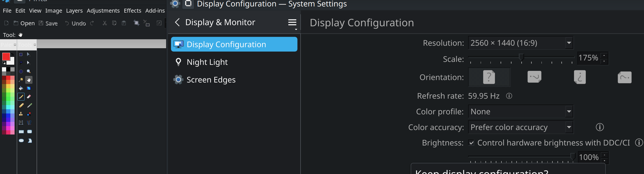Open the Image menu in Pinta
Viewport: 644px width, 174px height.
(54, 11)
